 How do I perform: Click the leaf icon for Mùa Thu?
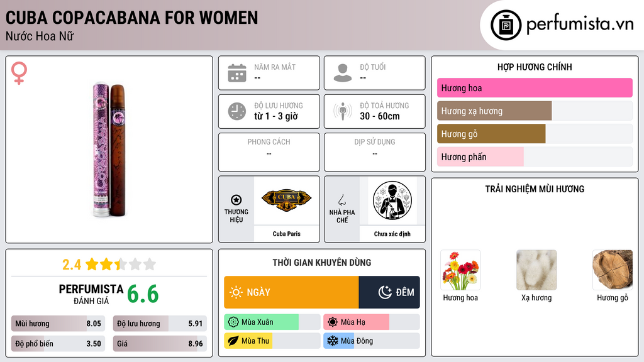point(233,341)
